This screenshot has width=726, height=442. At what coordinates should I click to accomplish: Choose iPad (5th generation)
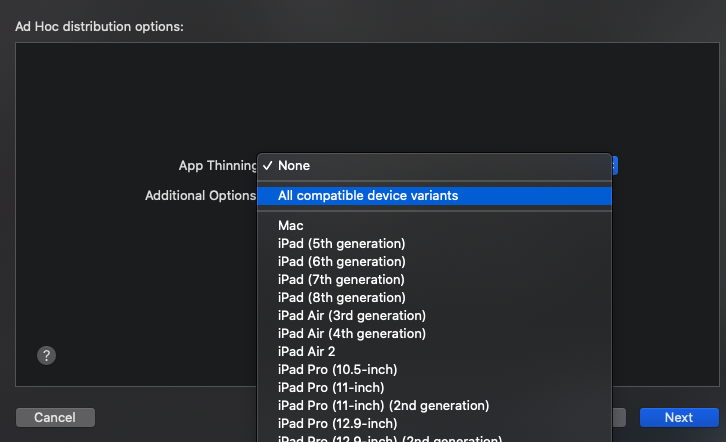[x=434, y=244]
